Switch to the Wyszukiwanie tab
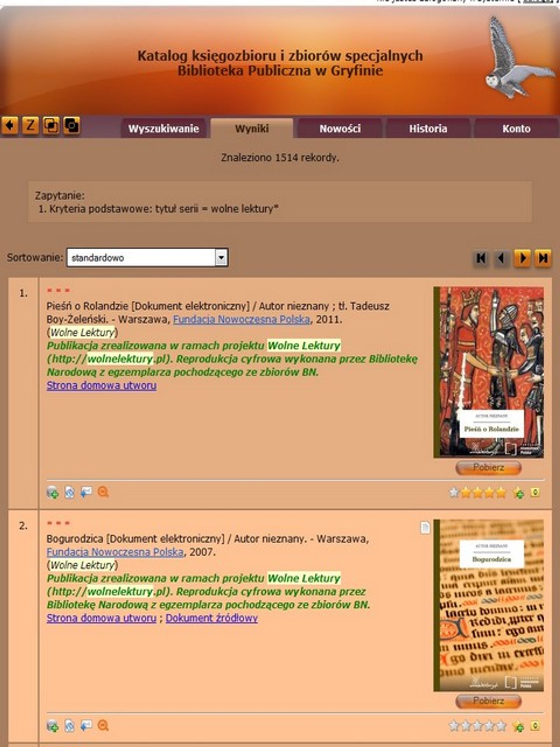Viewport: 560px width, 747px height. point(163,129)
